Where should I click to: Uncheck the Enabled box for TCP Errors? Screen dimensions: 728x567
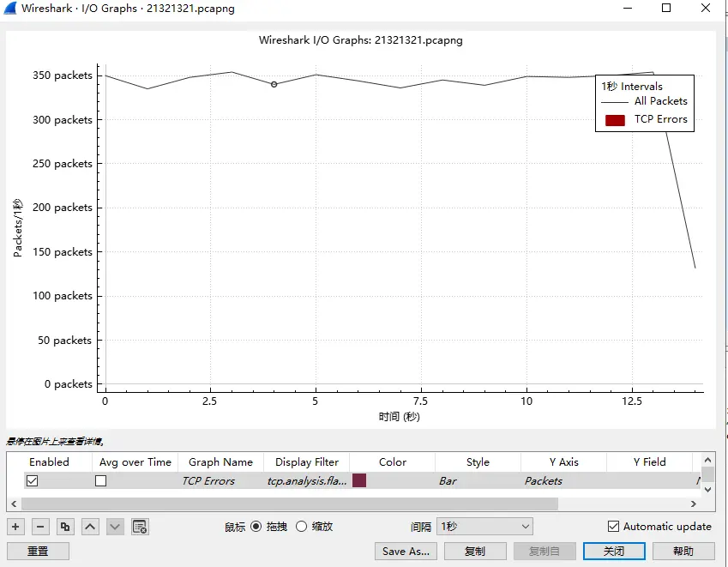(x=32, y=480)
